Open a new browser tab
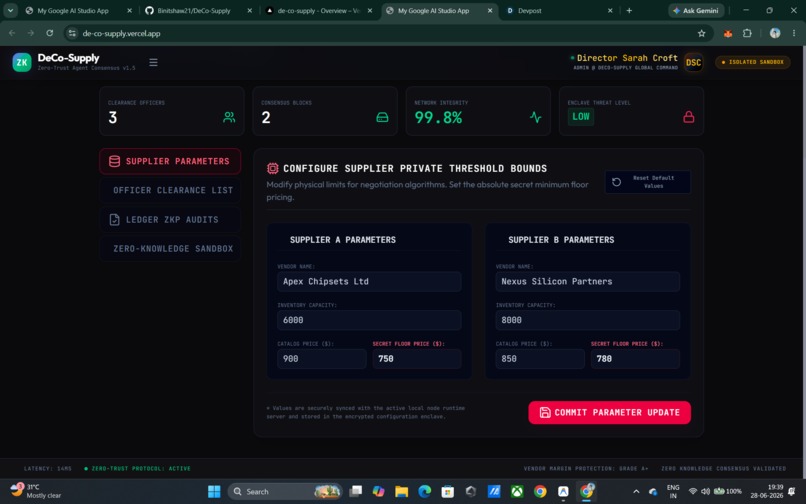The width and height of the screenshot is (806, 504). (x=629, y=10)
